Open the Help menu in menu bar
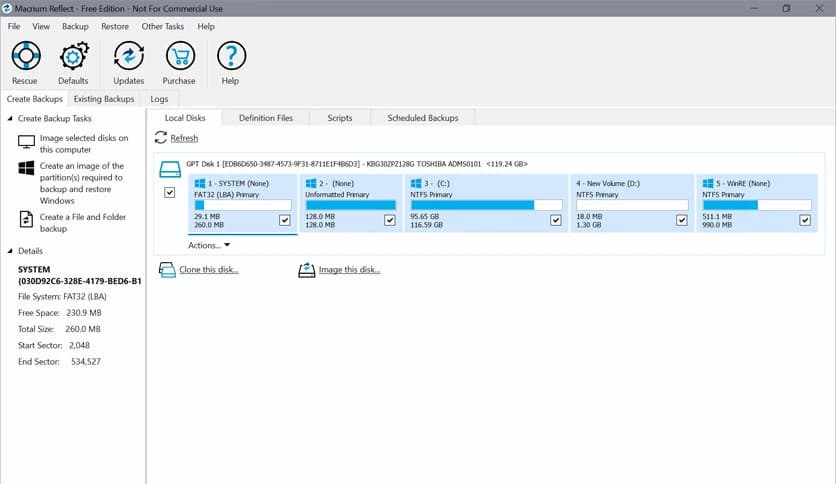Image resolution: width=836 pixels, height=484 pixels. click(x=206, y=26)
